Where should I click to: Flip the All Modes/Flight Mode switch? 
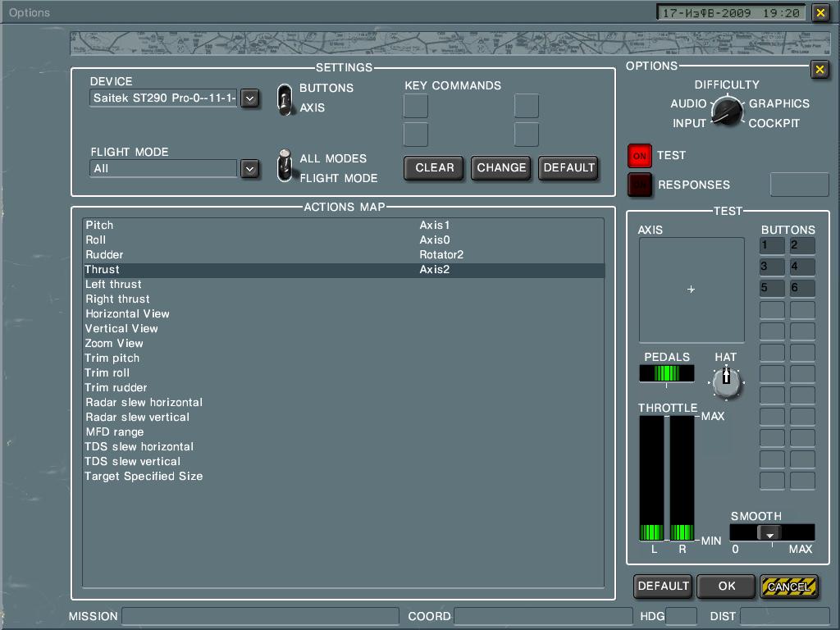285,167
